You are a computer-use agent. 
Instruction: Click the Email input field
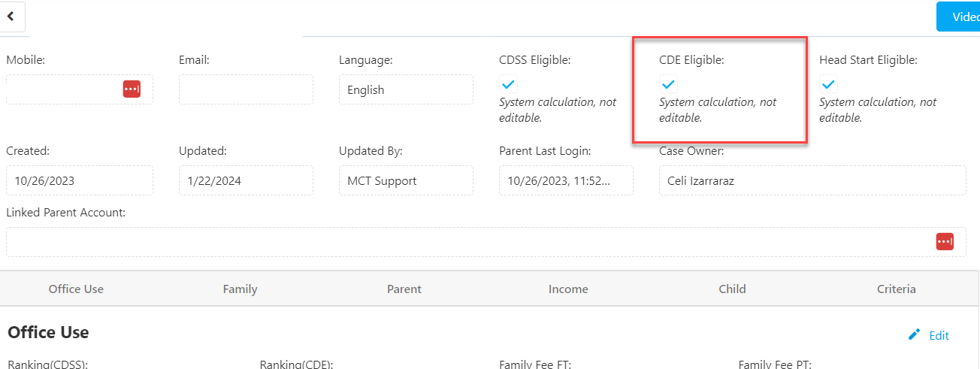(246, 89)
